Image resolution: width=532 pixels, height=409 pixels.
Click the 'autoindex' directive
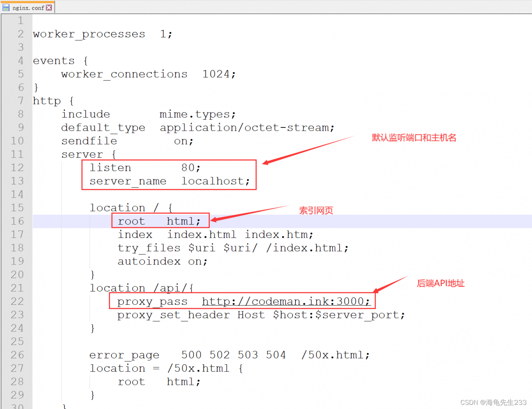point(149,262)
